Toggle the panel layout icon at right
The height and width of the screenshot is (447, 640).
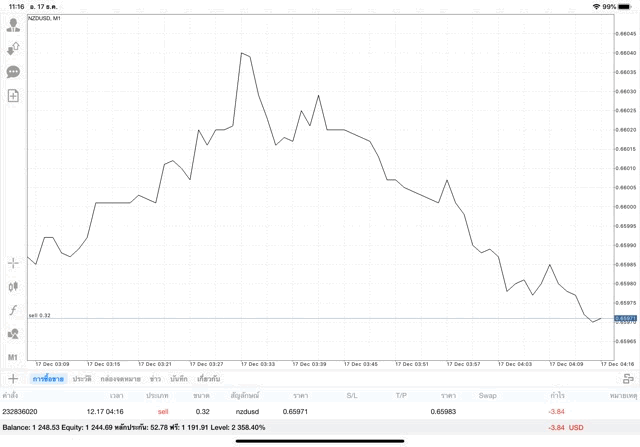(628, 379)
